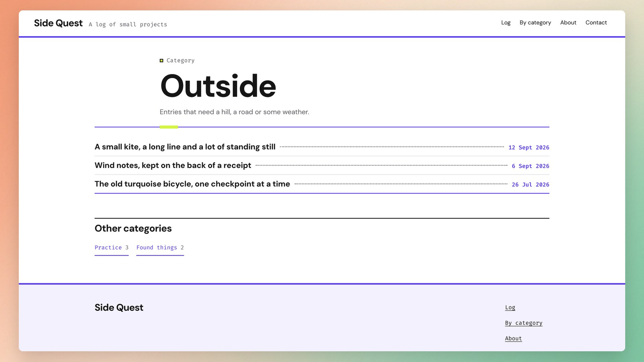
Task: Click the 26 Jul 2026 date
Action: coord(530,185)
